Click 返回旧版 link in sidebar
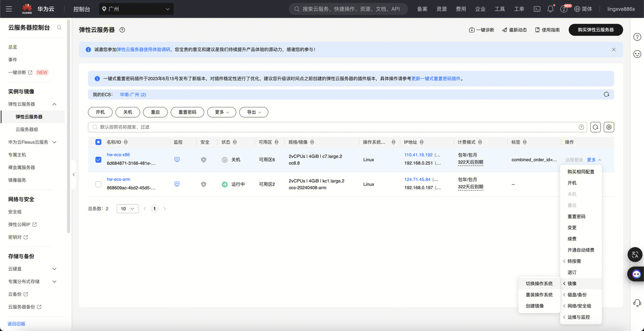The height and width of the screenshot is (331, 644). (16, 324)
